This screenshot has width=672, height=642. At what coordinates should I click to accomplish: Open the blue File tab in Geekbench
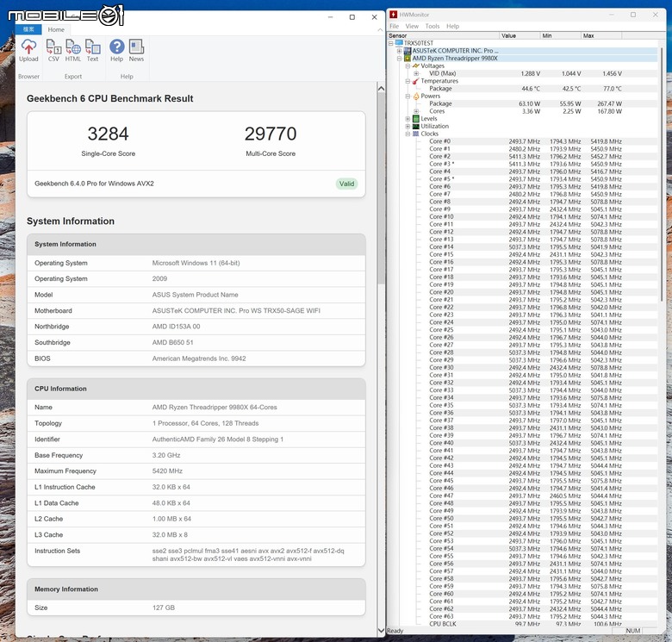click(x=28, y=29)
